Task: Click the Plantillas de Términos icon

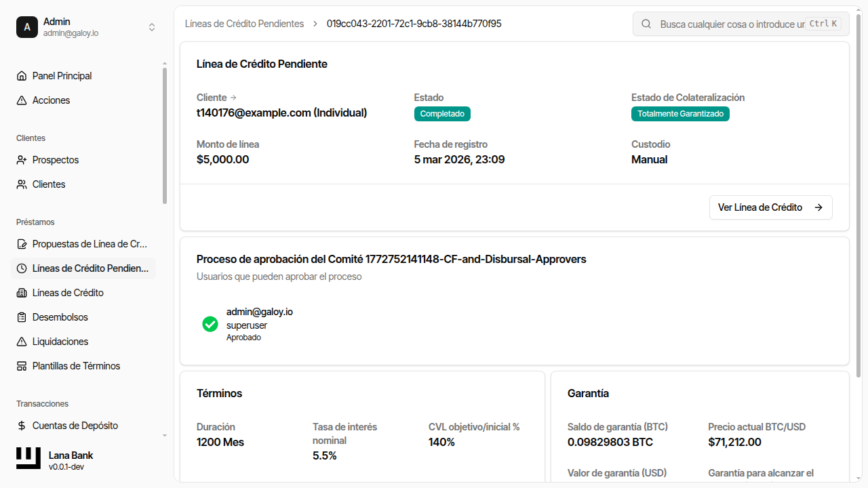Action: [22, 366]
